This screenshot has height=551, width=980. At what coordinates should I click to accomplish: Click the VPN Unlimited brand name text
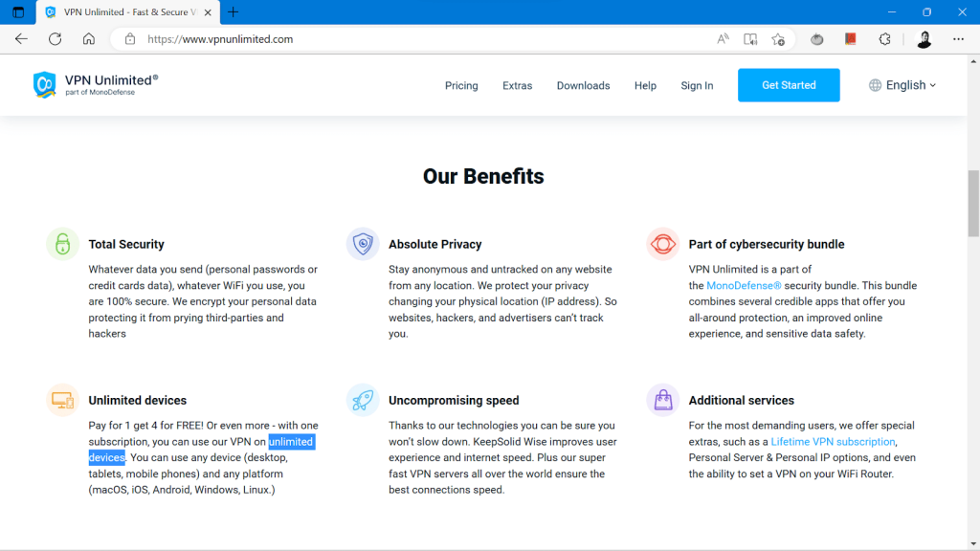click(111, 80)
